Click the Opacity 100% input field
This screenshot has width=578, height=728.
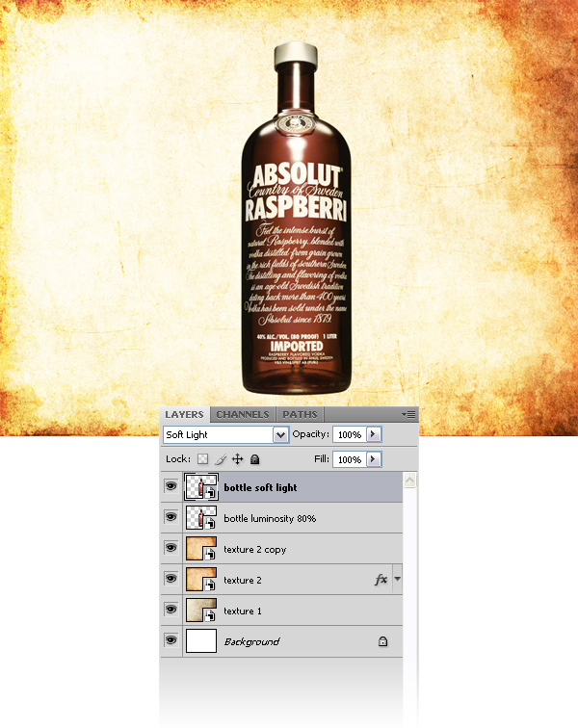click(350, 434)
